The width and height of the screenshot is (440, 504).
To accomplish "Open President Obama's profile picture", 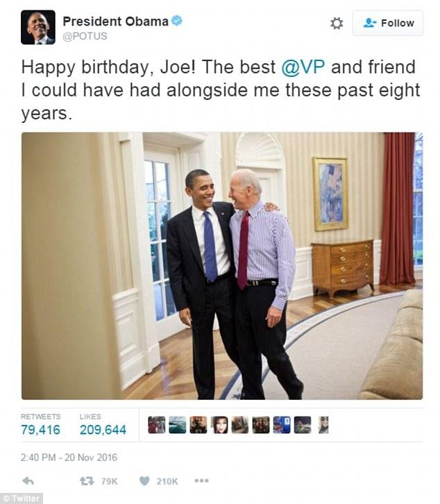I will click(38, 27).
